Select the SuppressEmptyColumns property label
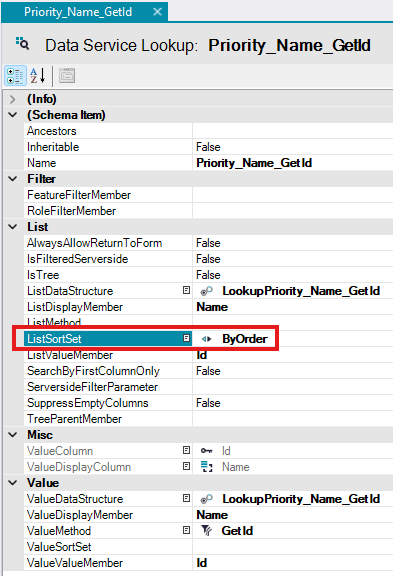The width and height of the screenshot is (393, 576). coord(87,403)
